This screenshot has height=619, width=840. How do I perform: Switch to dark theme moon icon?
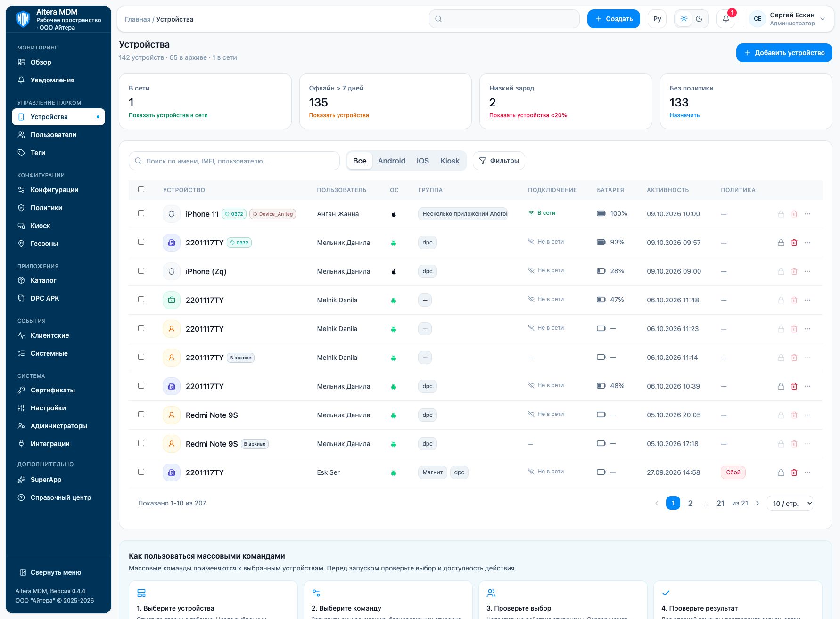point(699,19)
